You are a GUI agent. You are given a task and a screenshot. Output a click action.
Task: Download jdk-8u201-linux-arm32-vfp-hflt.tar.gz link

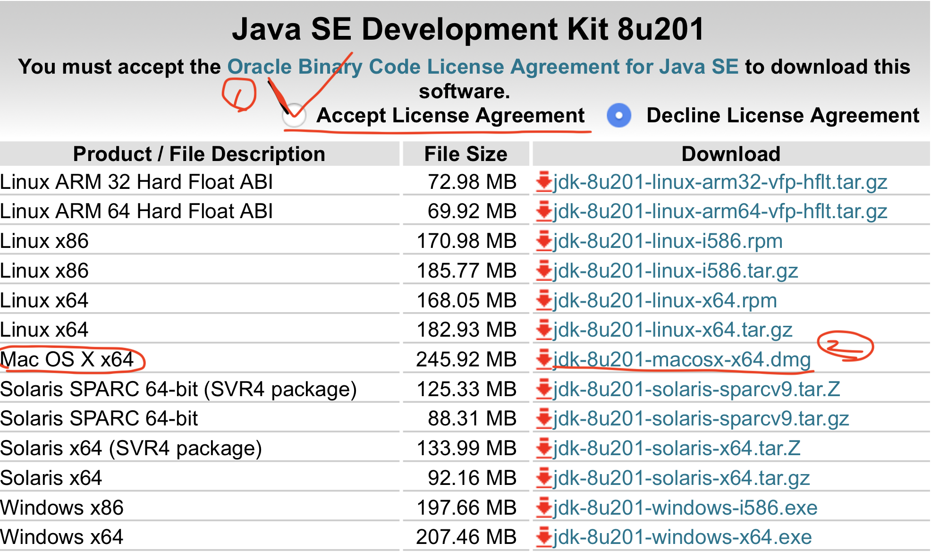click(x=720, y=182)
